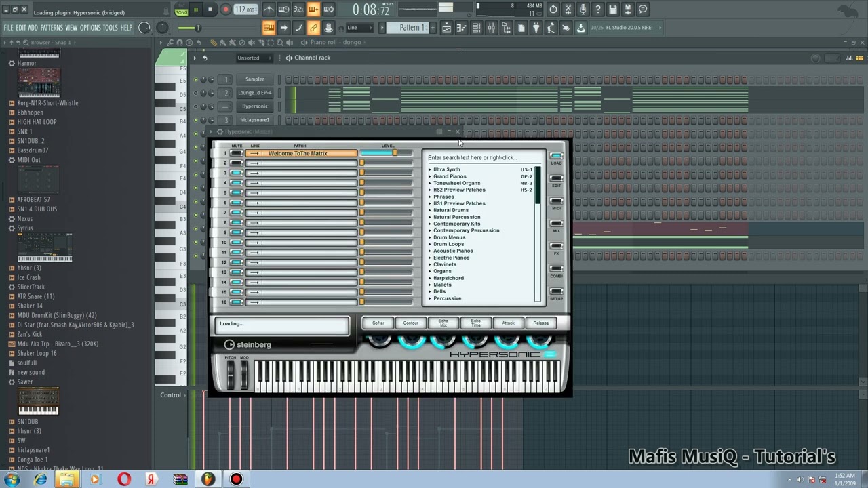The width and height of the screenshot is (868, 488).
Task: Expand the Electric Pianos category
Action: click(430, 258)
